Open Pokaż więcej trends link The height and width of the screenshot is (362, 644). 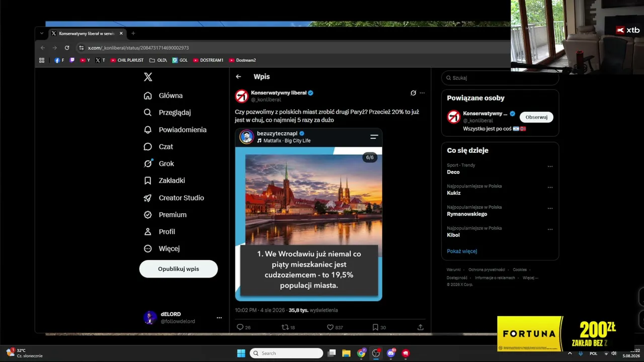pos(462,251)
